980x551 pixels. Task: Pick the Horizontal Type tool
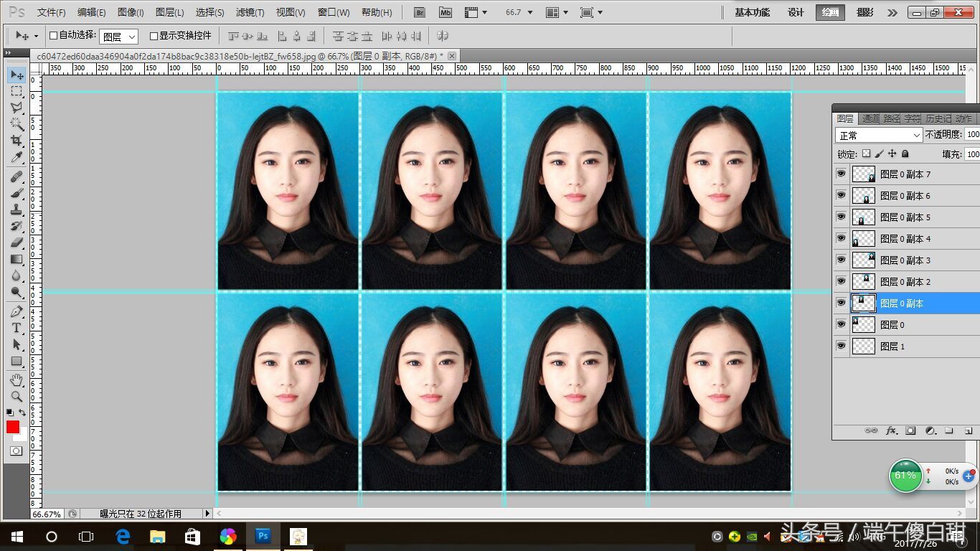17,328
